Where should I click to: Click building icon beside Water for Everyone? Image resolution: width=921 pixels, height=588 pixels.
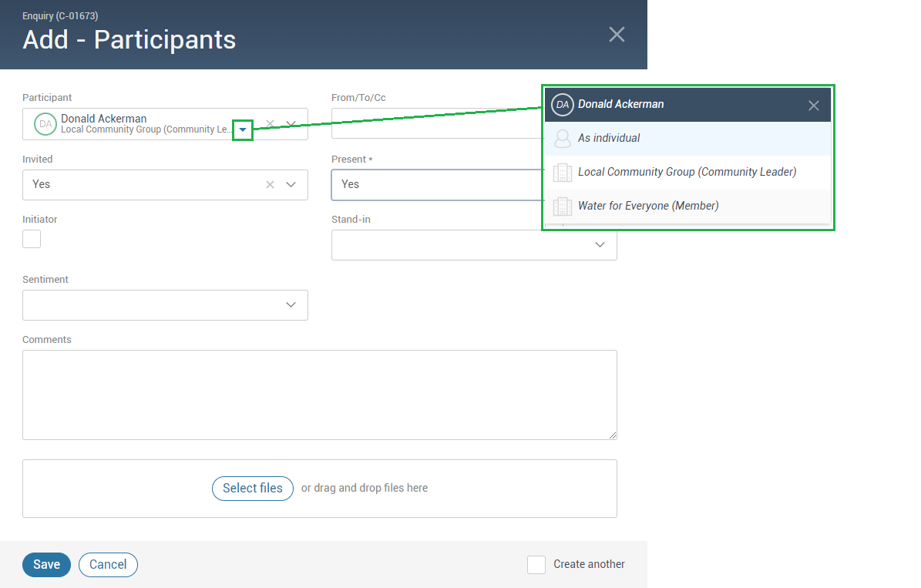coord(563,207)
